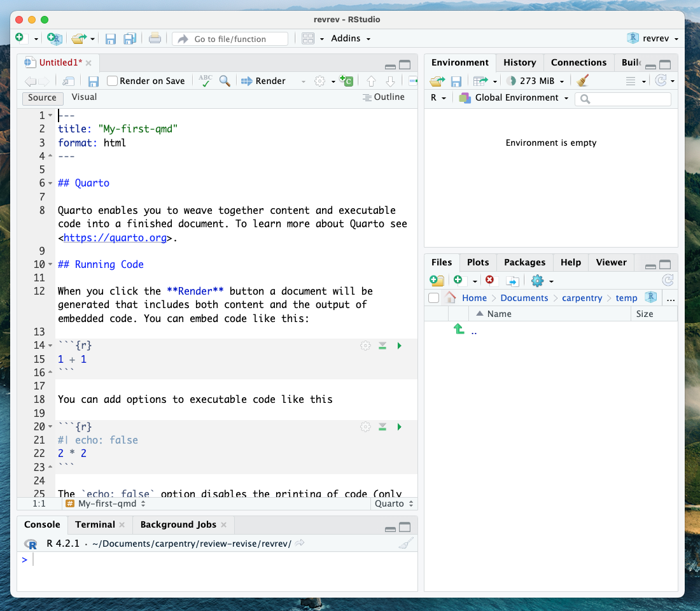This screenshot has width=700, height=611.
Task: Open the History tab
Action: click(520, 62)
